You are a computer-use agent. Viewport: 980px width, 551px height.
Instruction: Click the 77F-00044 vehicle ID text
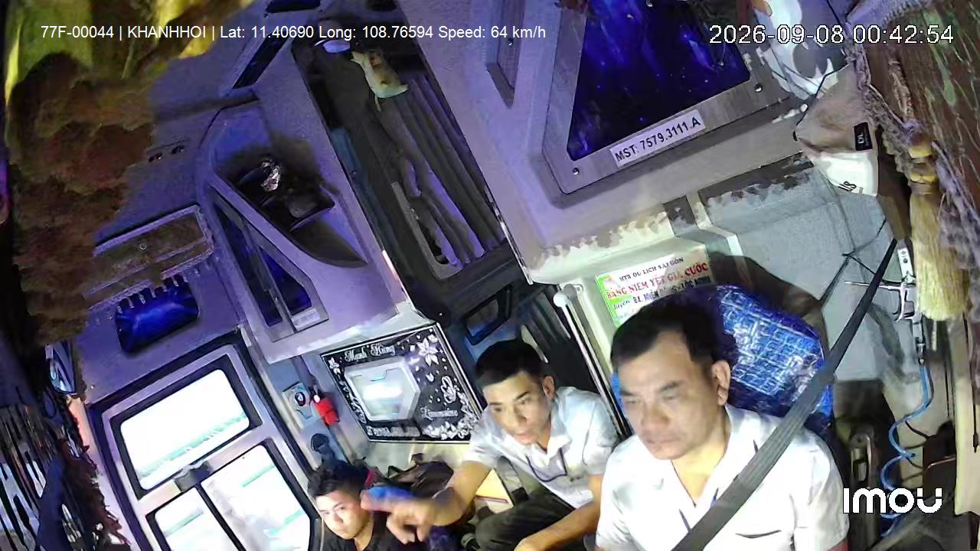[x=77, y=32]
